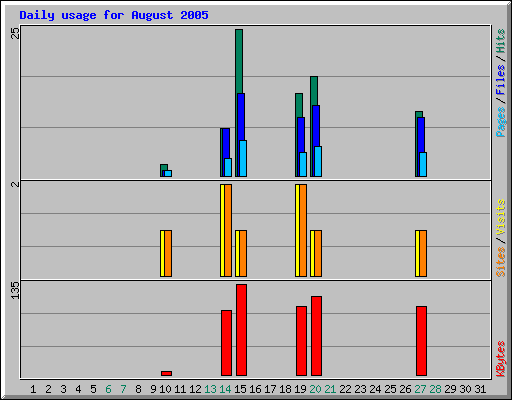
Task: Click day label "25" on the x-axis
Action: pos(390,389)
